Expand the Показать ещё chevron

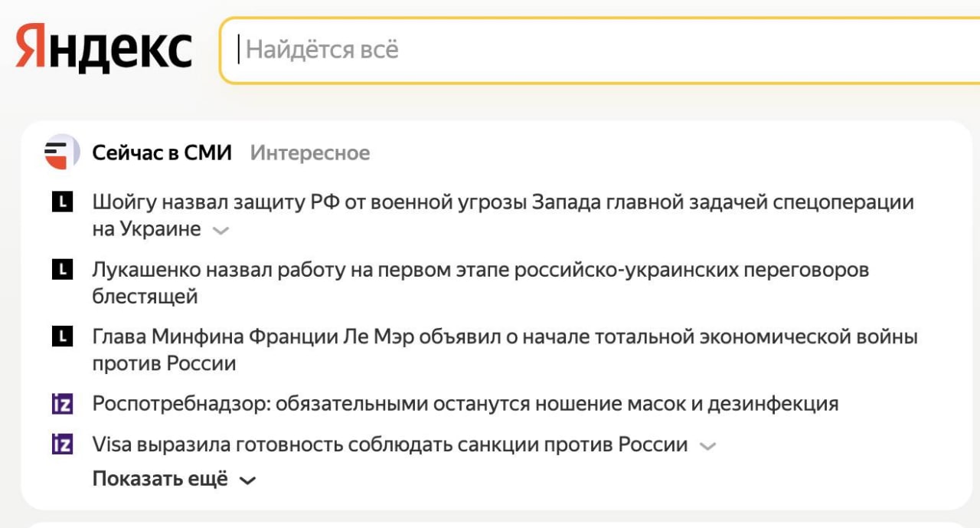(247, 479)
